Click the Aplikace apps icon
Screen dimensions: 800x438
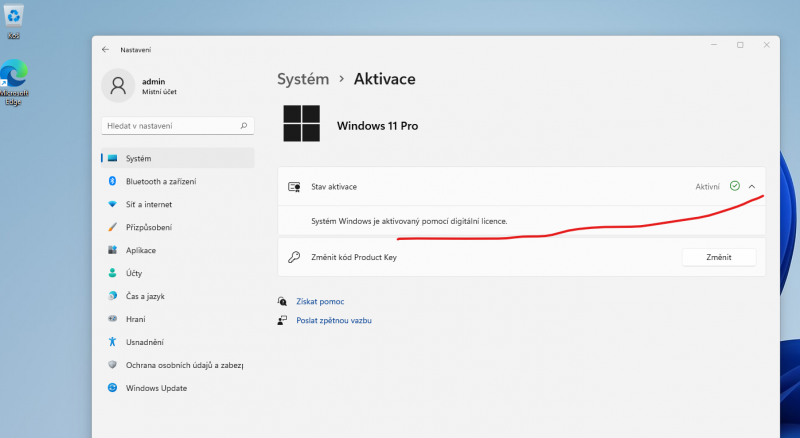point(113,250)
